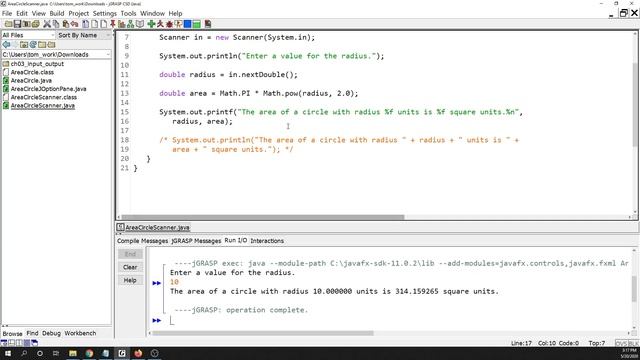Toggle the OVS overstrike indicator
The width and height of the screenshot is (640, 360).
pyautogui.click(x=621, y=343)
